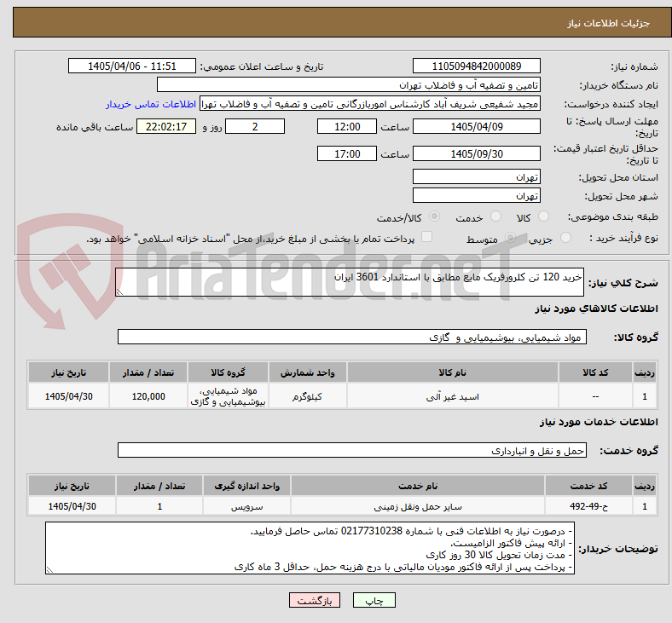Click the quantity cell 120,000
The width and height of the screenshot is (672, 623).
[x=148, y=396]
